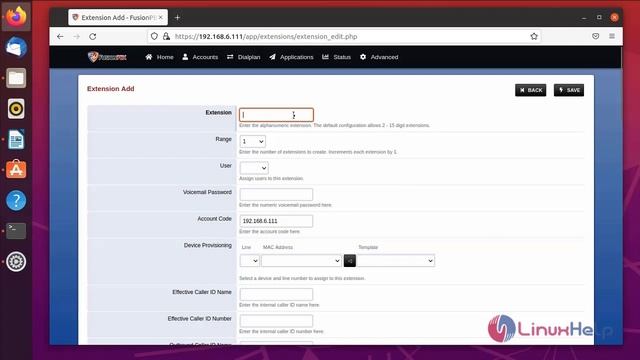
Task: Open the Pocket save icon
Action: (x=596, y=36)
